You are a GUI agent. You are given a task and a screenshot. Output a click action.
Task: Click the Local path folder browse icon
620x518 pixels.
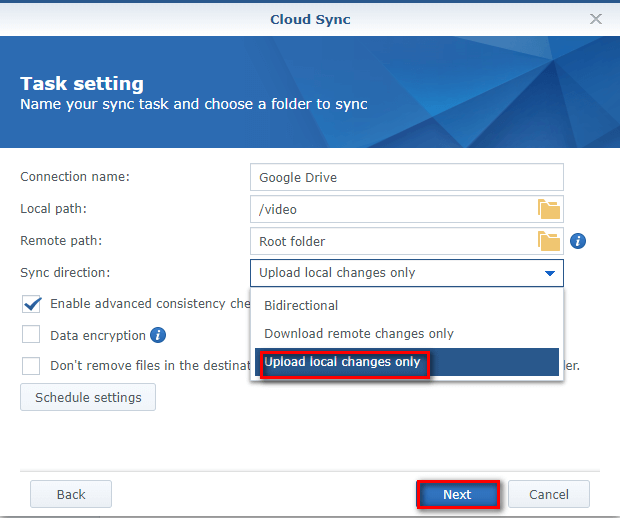pos(549,209)
